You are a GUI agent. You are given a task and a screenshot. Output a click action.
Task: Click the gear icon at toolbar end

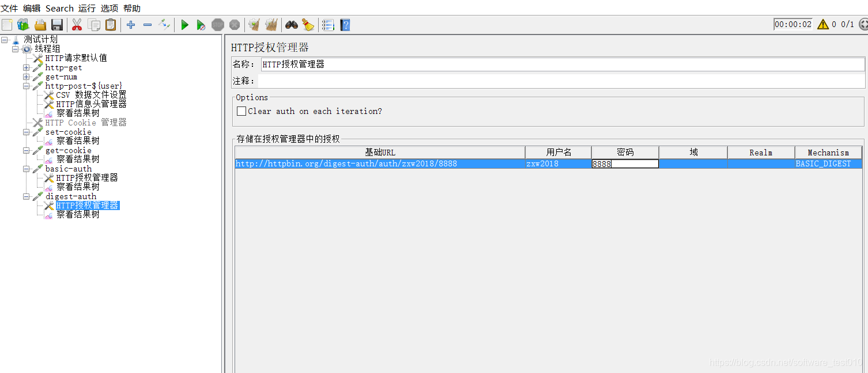click(x=863, y=24)
